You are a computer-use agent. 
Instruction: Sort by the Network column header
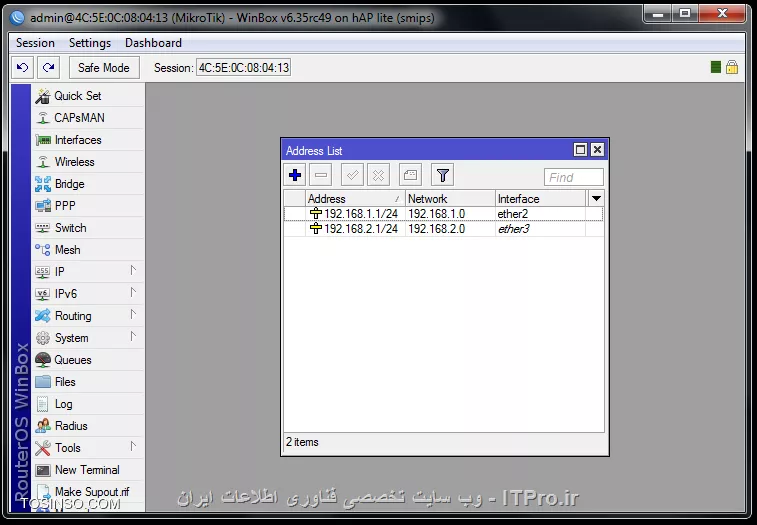pos(450,199)
